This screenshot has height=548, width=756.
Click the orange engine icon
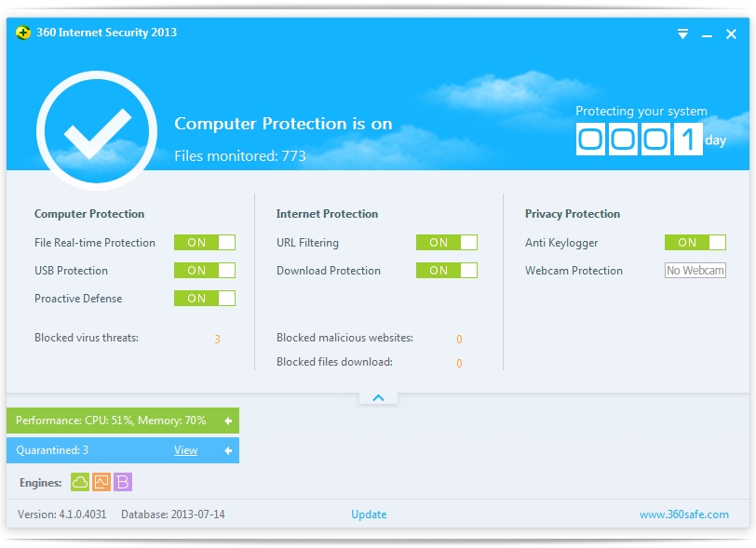101,482
